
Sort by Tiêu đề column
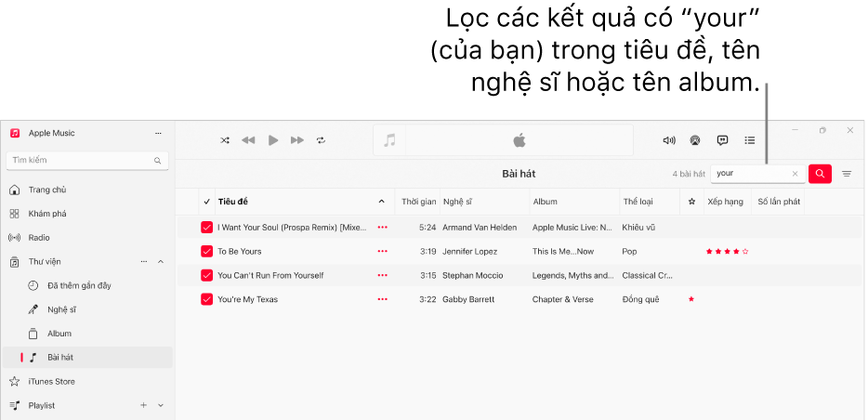233,202
